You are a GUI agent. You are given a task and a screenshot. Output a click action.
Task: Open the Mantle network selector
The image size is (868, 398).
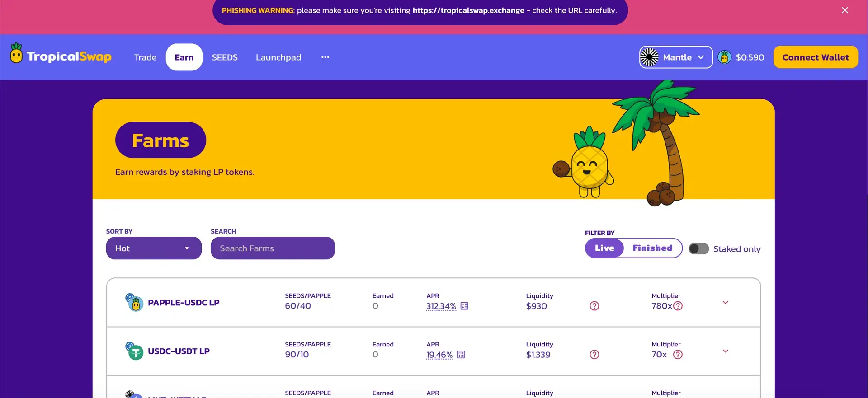coord(676,57)
